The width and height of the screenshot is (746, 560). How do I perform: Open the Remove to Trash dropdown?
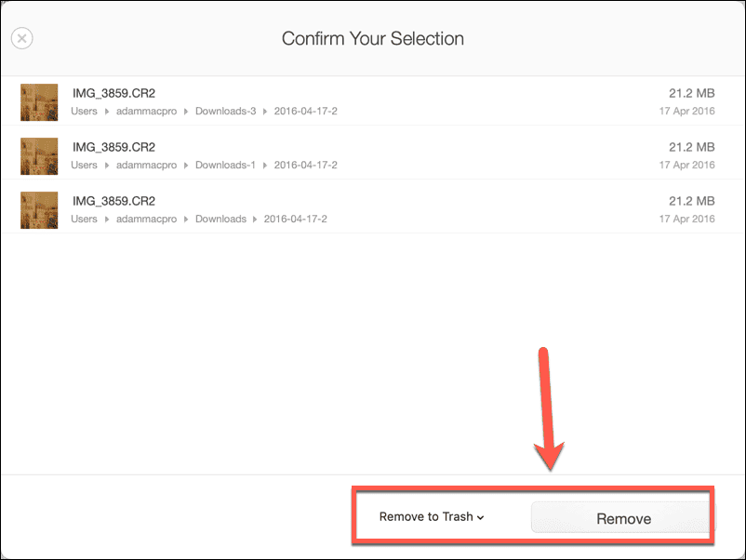(431, 516)
